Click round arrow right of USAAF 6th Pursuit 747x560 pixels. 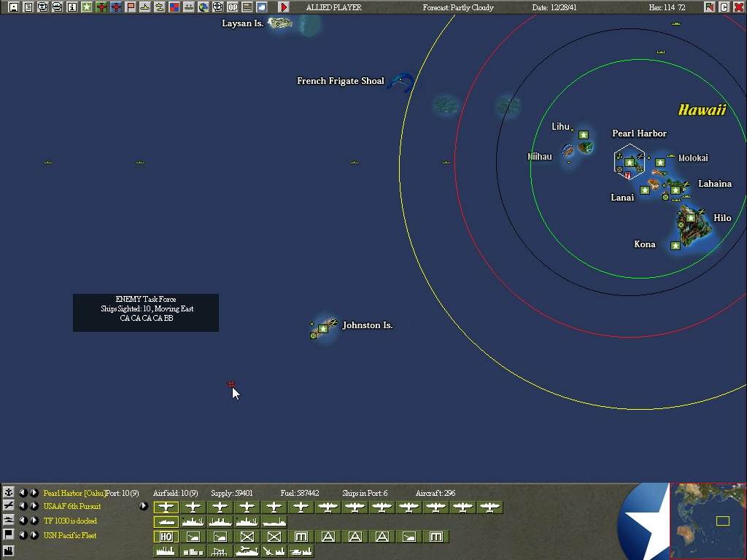point(144,506)
